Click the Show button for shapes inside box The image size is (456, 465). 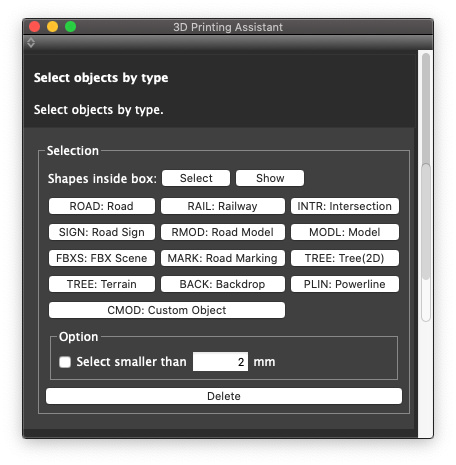(270, 178)
